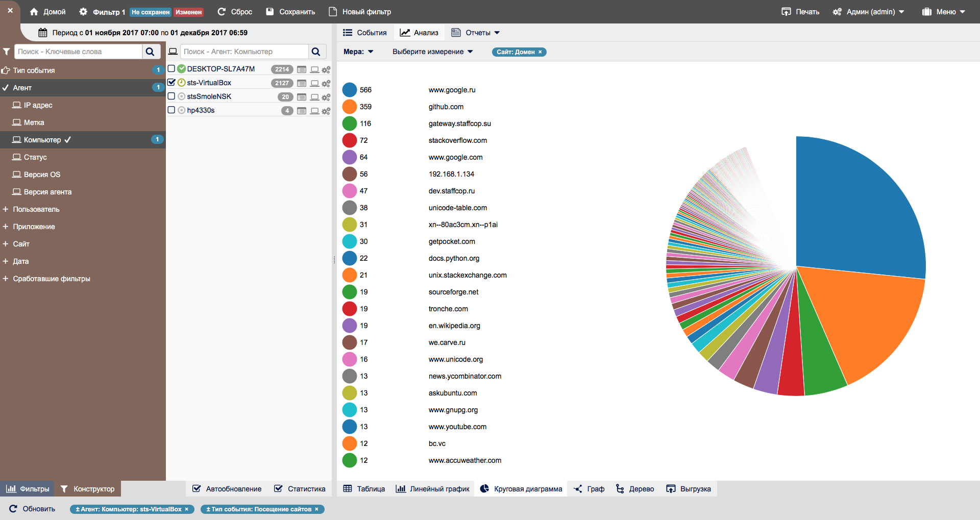
Task: Switch to the Таблица view
Action: [x=364, y=489]
